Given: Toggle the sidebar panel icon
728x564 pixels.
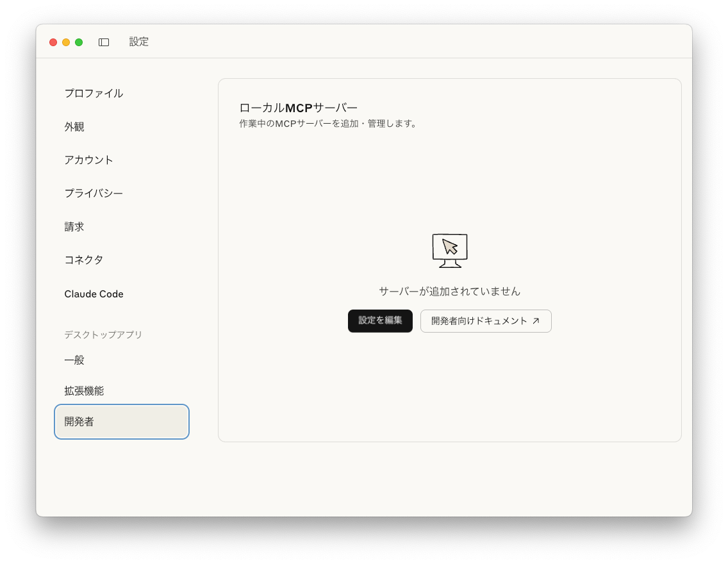Looking at the screenshot, I should pyautogui.click(x=104, y=42).
